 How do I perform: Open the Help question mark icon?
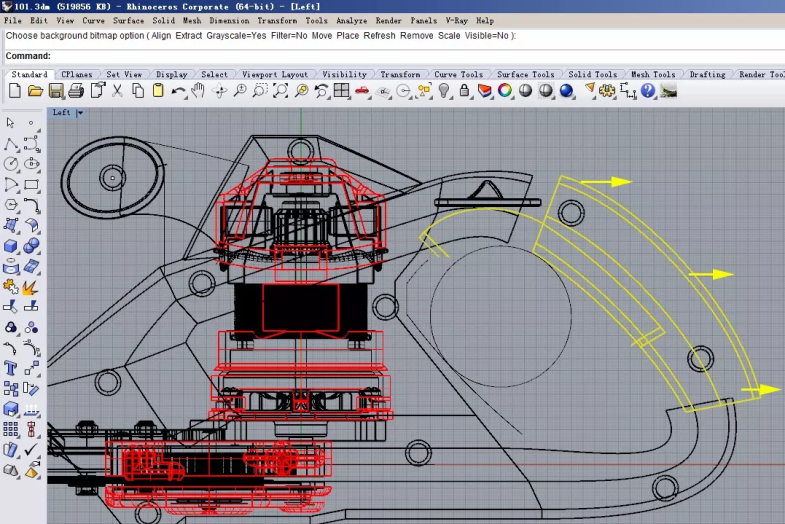click(648, 91)
